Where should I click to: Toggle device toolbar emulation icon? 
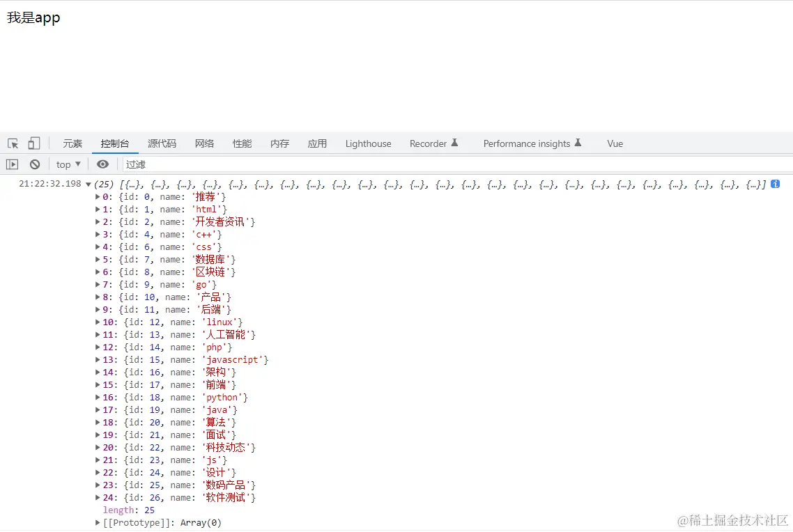pyautogui.click(x=34, y=143)
